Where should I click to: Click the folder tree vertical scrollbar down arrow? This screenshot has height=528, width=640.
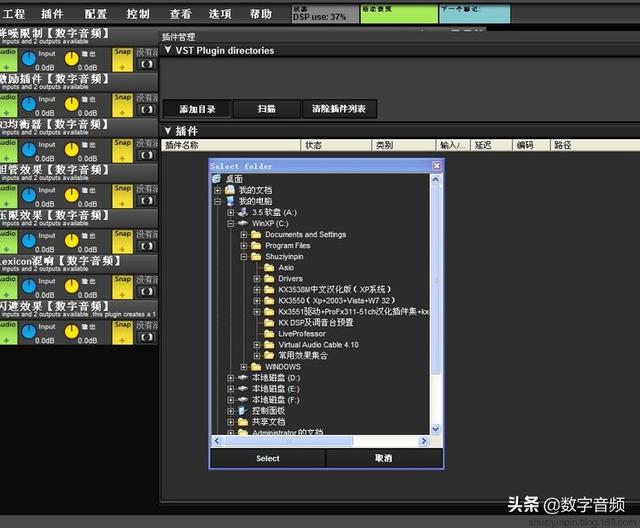tap(436, 429)
